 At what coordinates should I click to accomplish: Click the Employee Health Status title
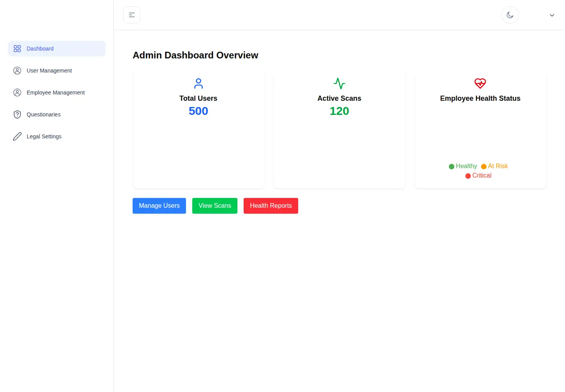tap(480, 98)
